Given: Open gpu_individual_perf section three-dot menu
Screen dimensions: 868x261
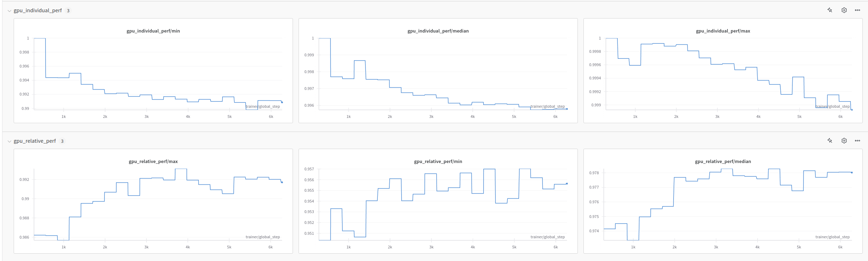Looking at the screenshot, I should click(x=857, y=10).
